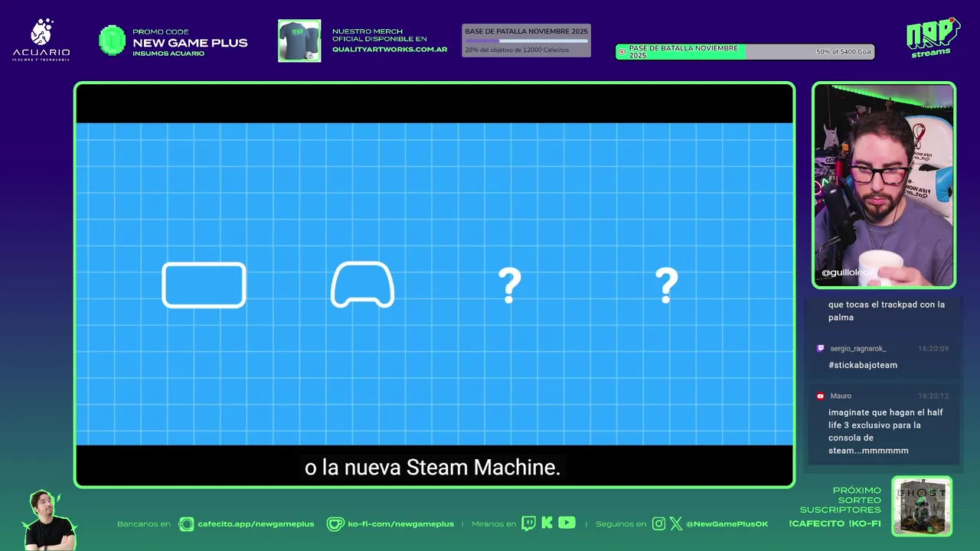The image size is (980, 551).
Task: Click the 'Miranos en' label
Action: [493, 524]
